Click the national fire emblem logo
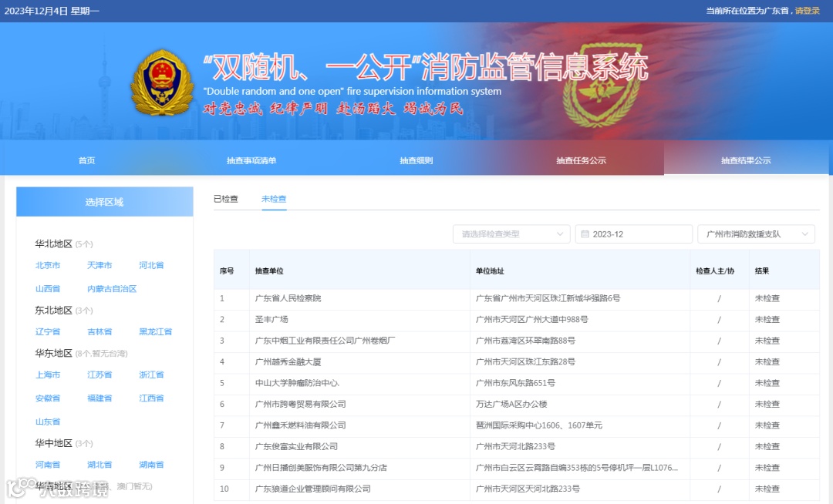The image size is (833, 504). 162,83
